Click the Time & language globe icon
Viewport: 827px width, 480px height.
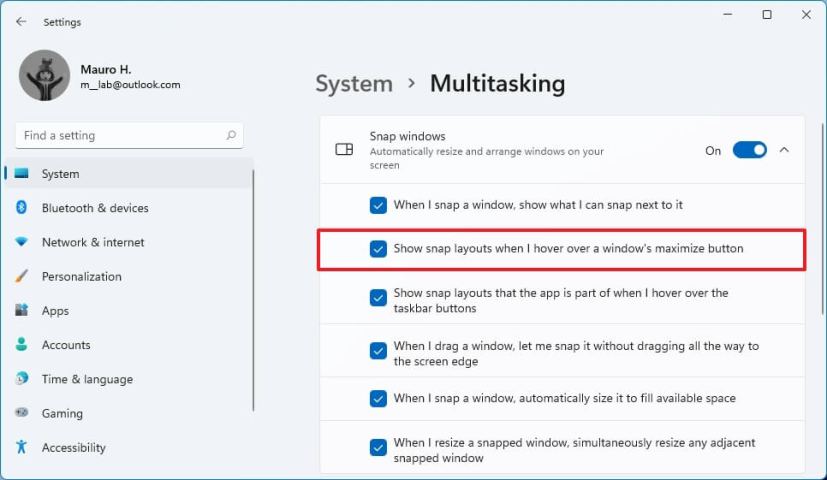click(x=21, y=379)
